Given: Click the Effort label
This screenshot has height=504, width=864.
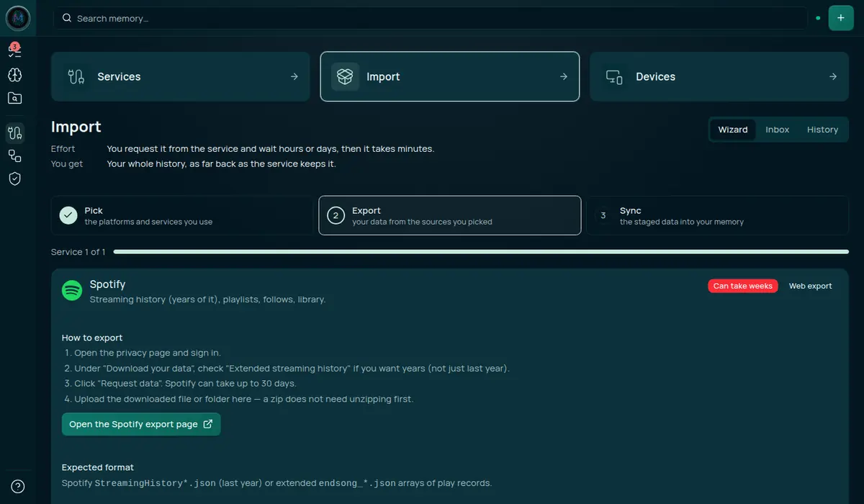Looking at the screenshot, I should tap(63, 149).
